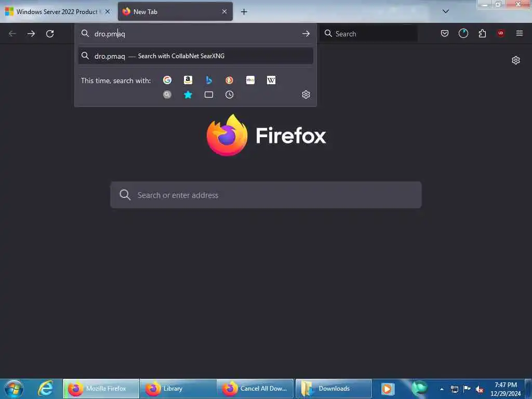Reload the current page
Image resolution: width=532 pixels, height=399 pixels.
pyautogui.click(x=50, y=34)
